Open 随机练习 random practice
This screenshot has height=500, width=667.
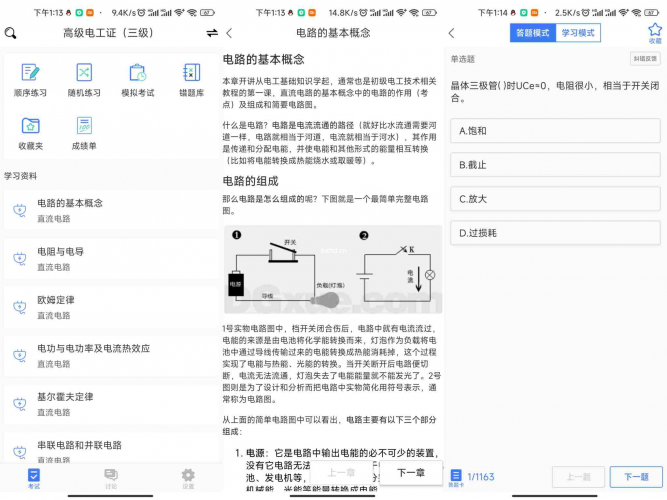coord(84,80)
